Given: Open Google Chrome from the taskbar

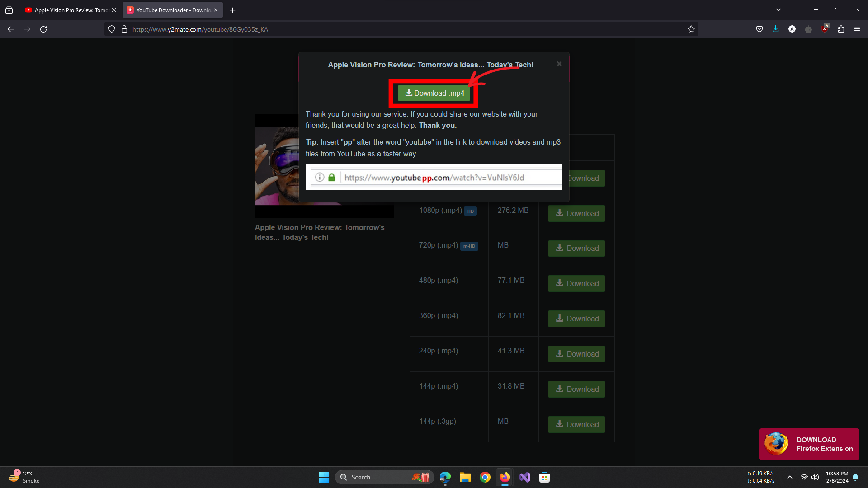Looking at the screenshot, I should [x=485, y=477].
